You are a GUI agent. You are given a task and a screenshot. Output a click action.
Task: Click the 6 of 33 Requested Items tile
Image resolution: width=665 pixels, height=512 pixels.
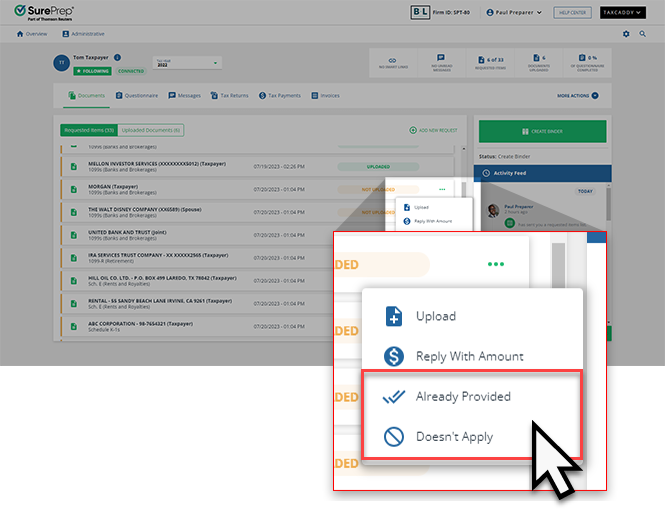click(x=490, y=63)
